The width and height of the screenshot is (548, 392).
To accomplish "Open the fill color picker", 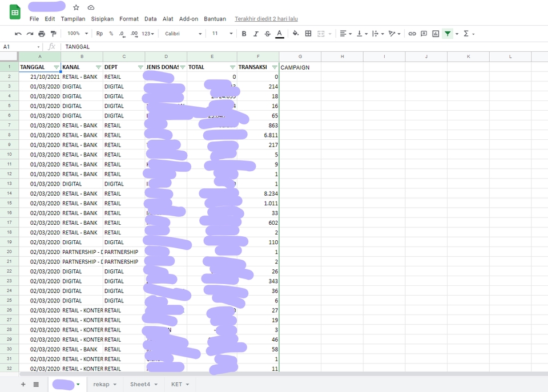I will click(x=296, y=34).
